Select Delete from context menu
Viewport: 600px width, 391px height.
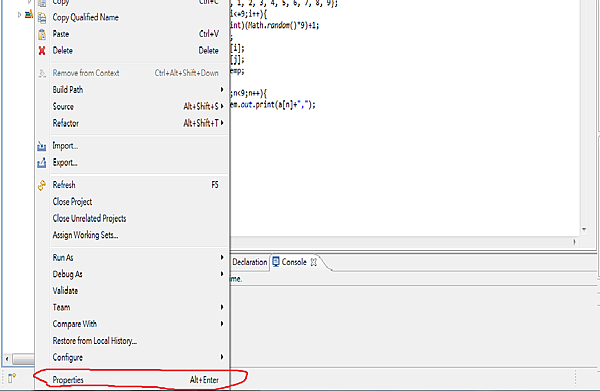[x=132, y=51]
